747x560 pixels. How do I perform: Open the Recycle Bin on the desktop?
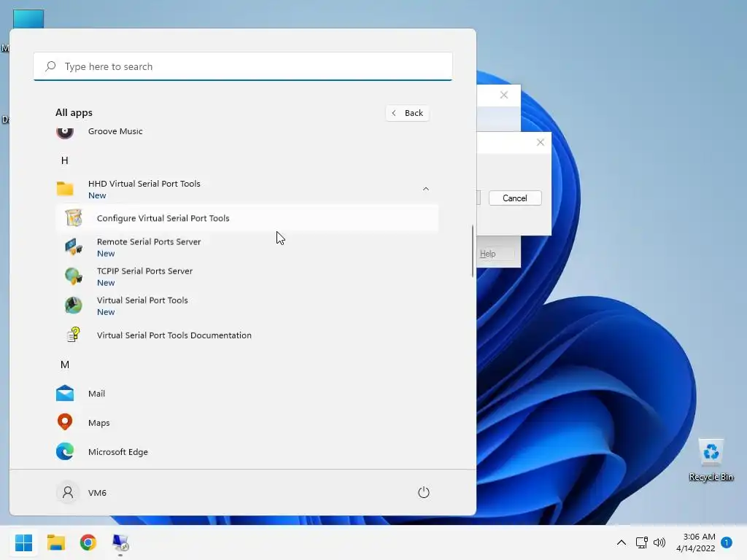(711, 459)
